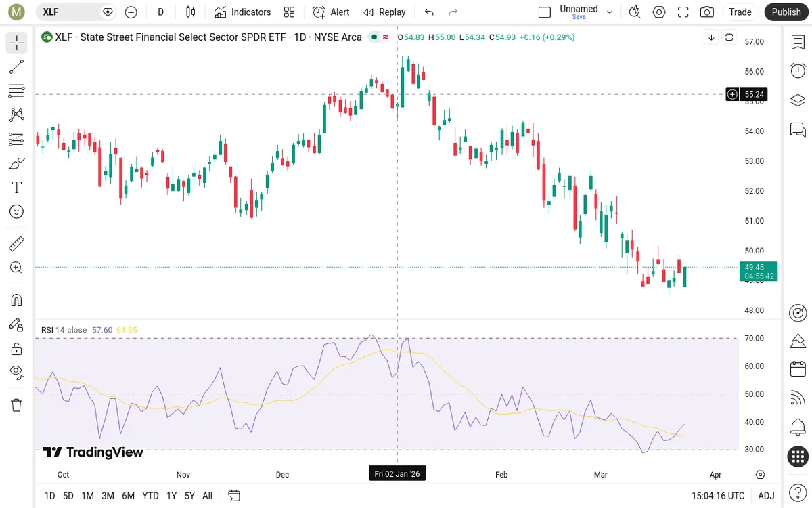Toggle fullscreen mode
This screenshot has height=508, width=812.
pos(683,12)
